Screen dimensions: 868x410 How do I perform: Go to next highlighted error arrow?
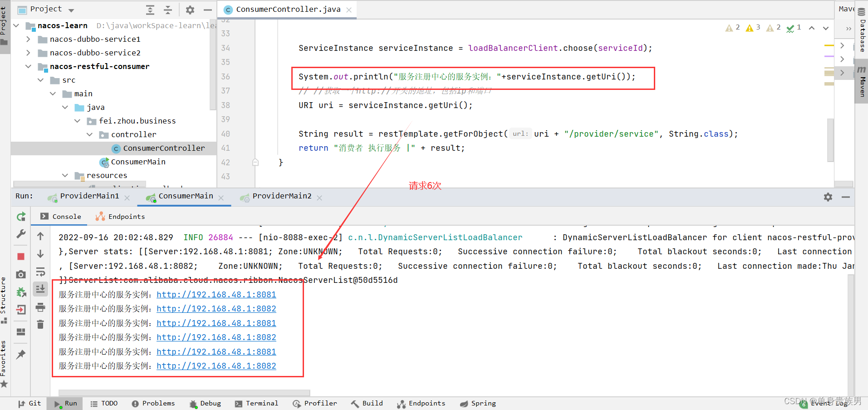click(826, 28)
